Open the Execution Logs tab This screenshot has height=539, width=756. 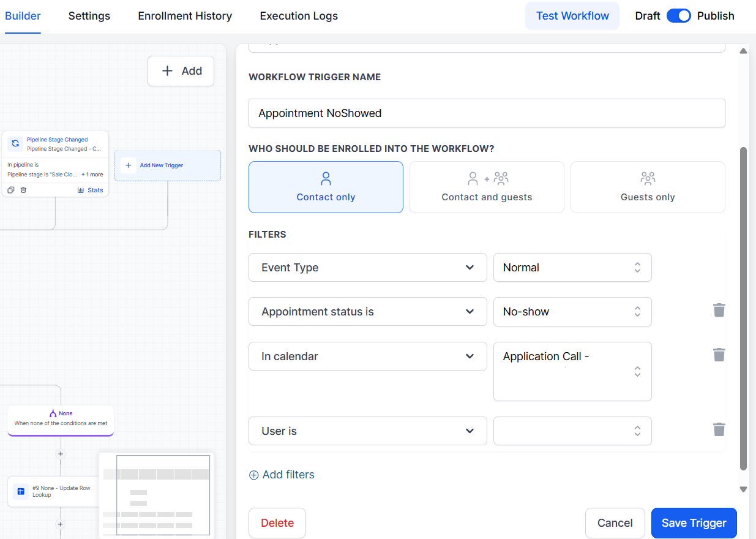pyautogui.click(x=299, y=16)
